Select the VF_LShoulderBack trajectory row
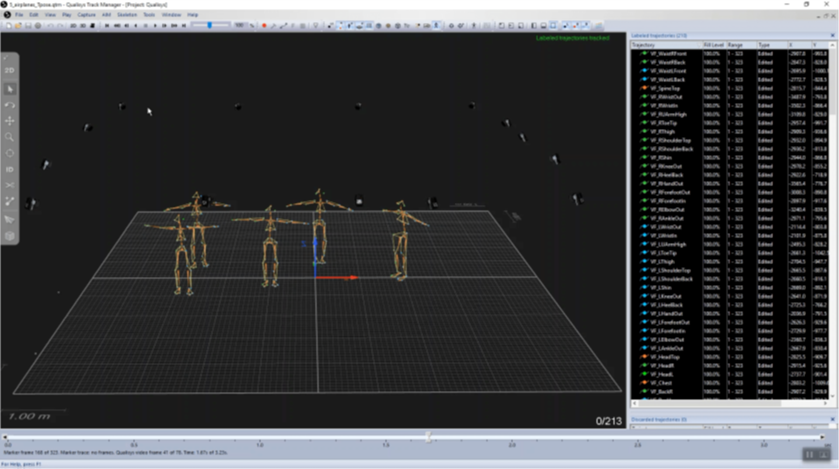The image size is (839, 469). [x=730, y=279]
